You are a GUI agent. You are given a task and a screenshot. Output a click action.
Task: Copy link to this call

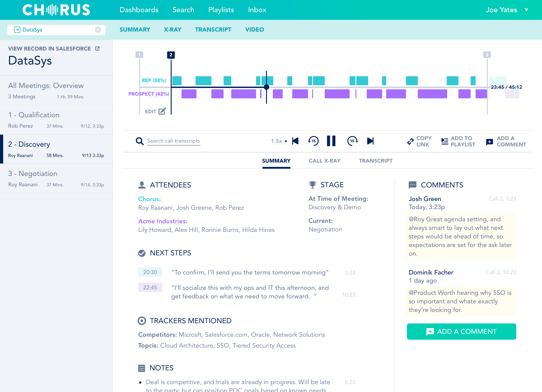419,141
